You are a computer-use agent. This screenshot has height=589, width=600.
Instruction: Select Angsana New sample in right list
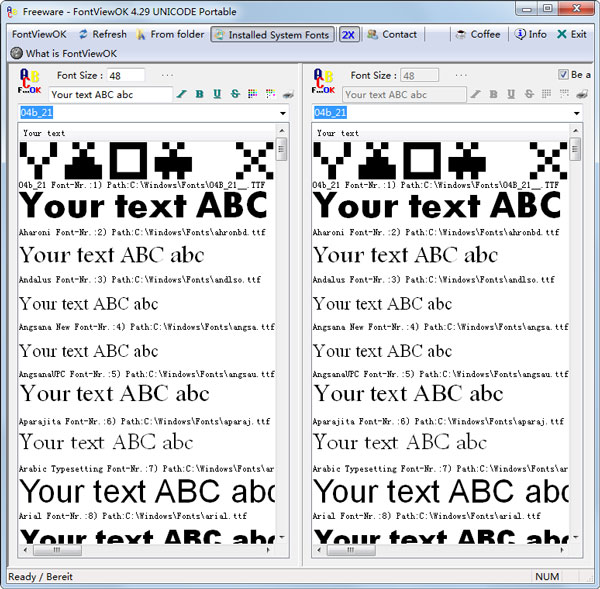382,304
